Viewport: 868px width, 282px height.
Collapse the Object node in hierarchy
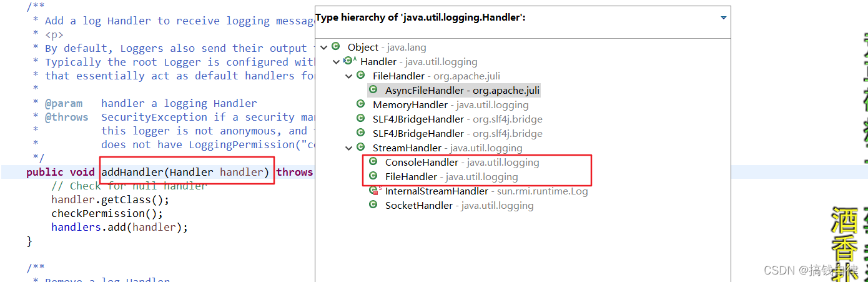(323, 48)
